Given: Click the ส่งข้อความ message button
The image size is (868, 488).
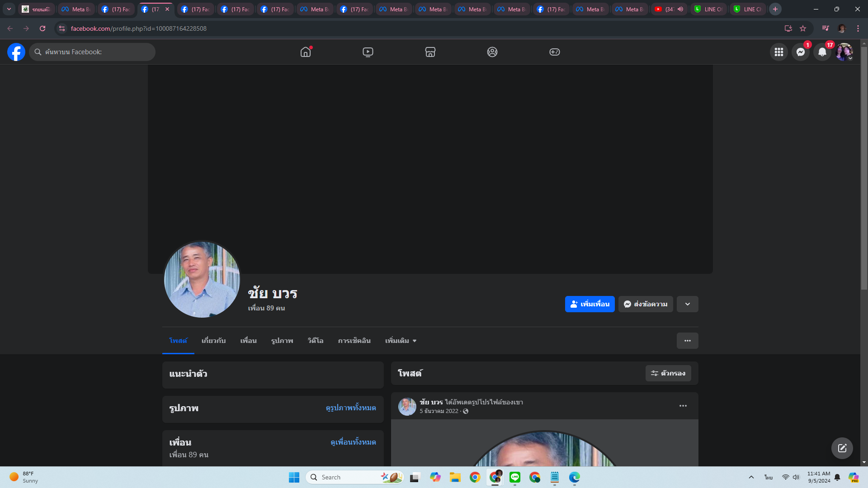Looking at the screenshot, I should (646, 304).
